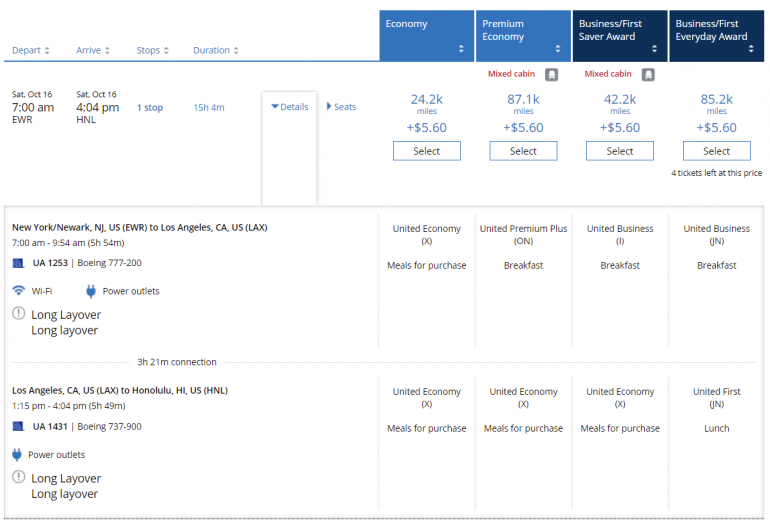Viewport: 770px width, 525px height.
Task: Select the 24.2k miles Economy fare
Action: [427, 151]
